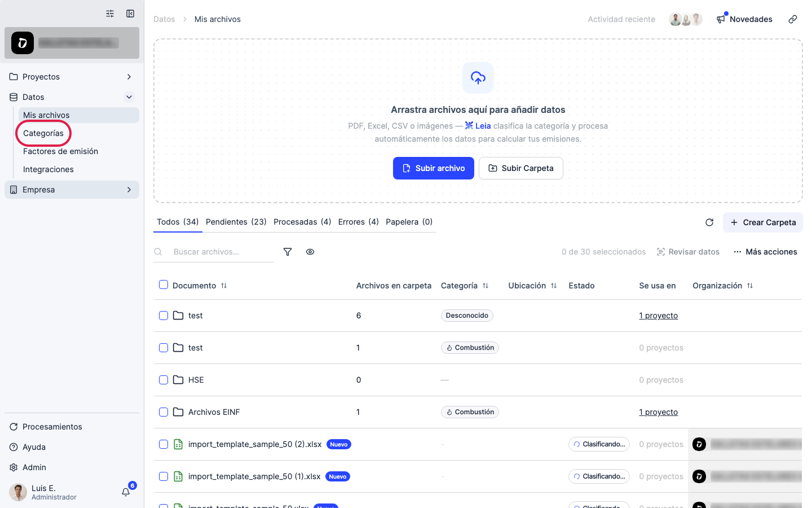Go to Datos breadcrumb
This screenshot has height=508, width=812.
point(164,19)
